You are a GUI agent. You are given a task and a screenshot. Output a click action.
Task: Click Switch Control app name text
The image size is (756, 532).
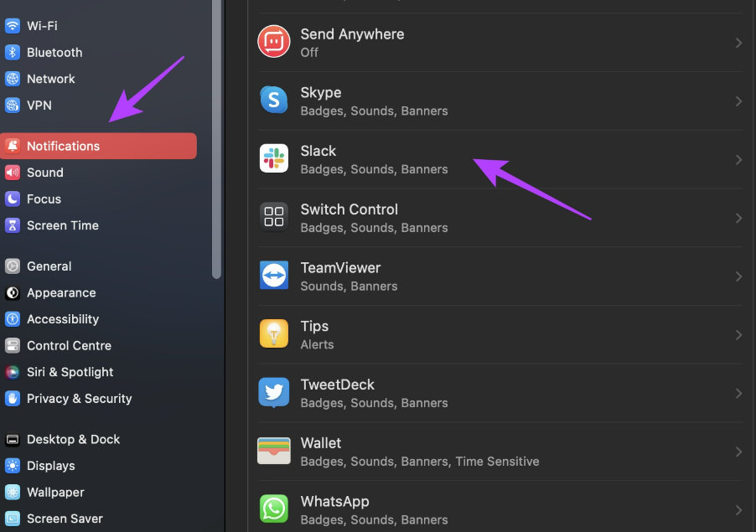tap(349, 209)
